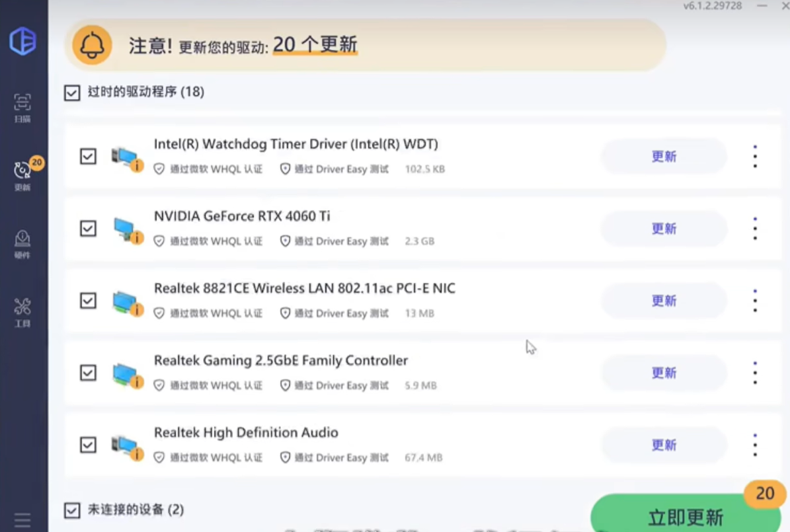Viewport: 790px width, 532px height.
Task: Click the hamburger menu icon in sidebar
Action: [22, 520]
